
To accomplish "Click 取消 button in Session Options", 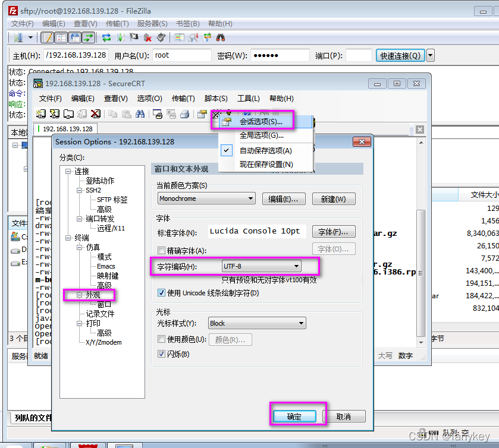I will 344,417.
